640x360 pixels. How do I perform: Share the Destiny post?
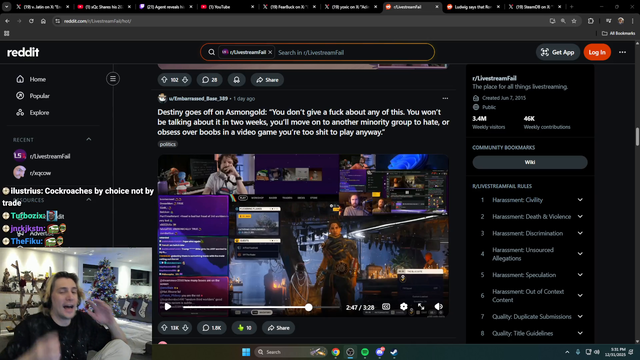(x=278, y=328)
